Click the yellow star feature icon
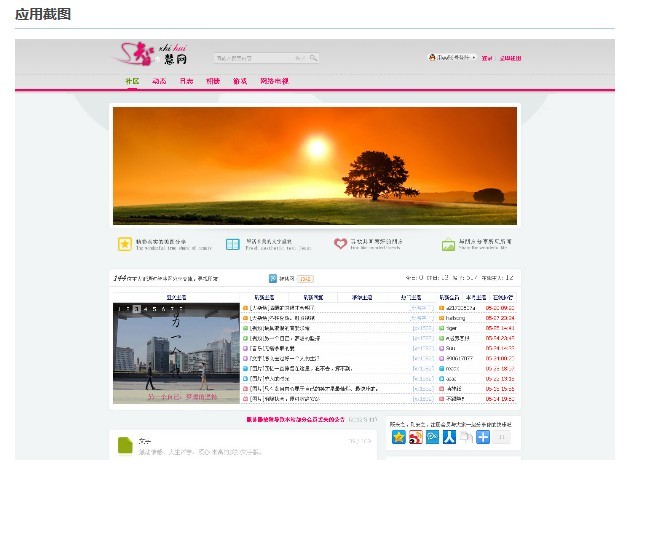 124,244
